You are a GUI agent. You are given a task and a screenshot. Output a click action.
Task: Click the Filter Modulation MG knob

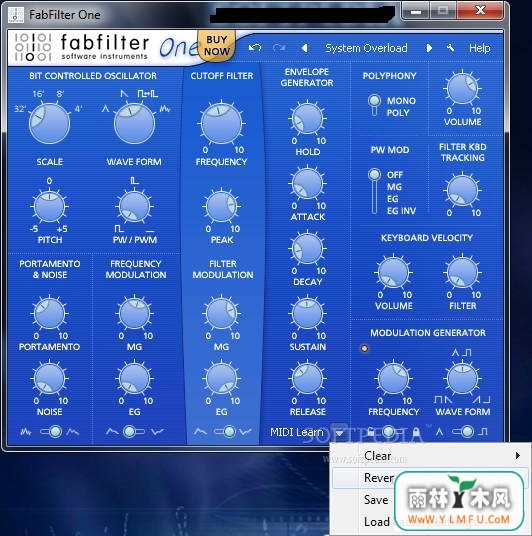(x=222, y=314)
